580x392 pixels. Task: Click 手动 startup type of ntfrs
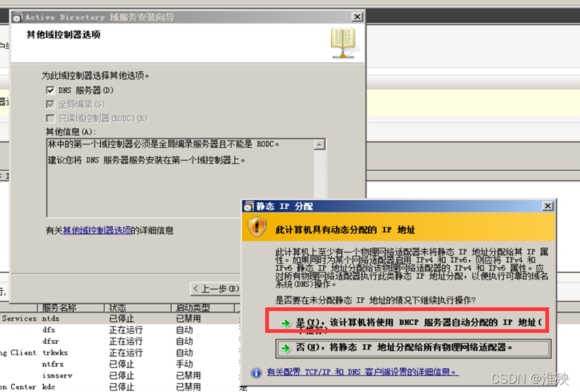pos(184,364)
